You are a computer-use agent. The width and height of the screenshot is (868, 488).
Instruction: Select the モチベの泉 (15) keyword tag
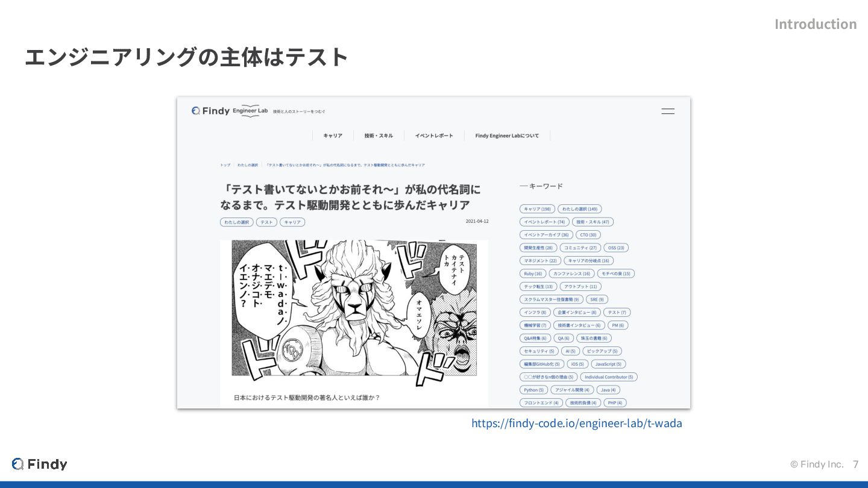tap(616, 274)
